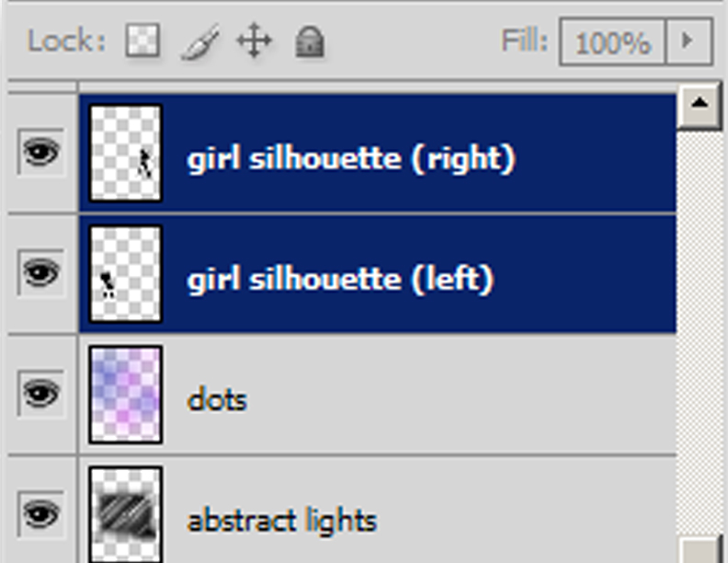Viewport: 728px width, 563px height.
Task: Click the Fill 100% value field
Action: pyautogui.click(x=613, y=41)
